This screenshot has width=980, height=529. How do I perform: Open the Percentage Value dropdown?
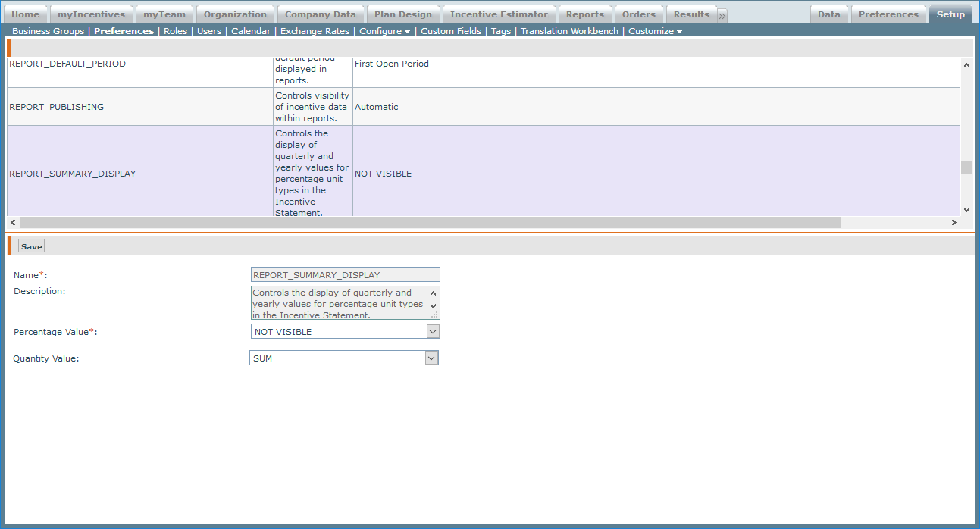tap(432, 332)
